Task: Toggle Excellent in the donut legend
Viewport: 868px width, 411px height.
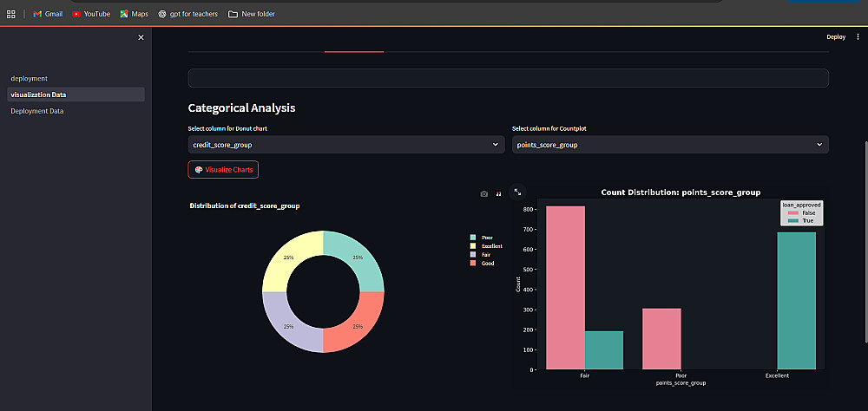Action: 485,245
